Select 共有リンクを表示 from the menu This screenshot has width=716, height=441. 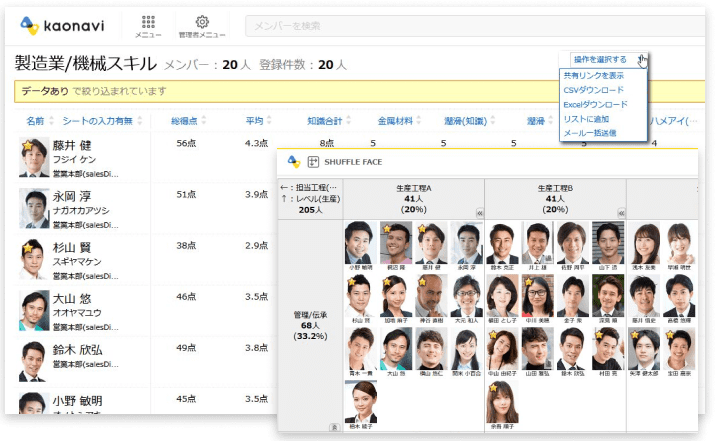pyautogui.click(x=593, y=75)
